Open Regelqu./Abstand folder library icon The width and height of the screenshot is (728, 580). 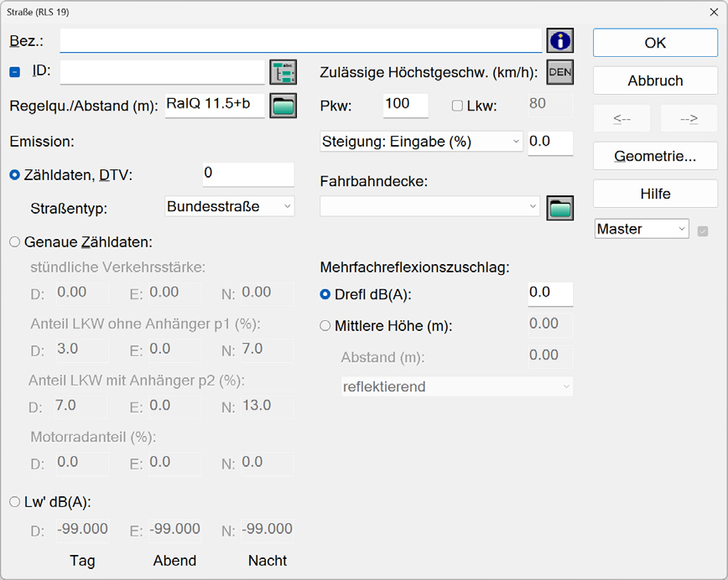(283, 106)
